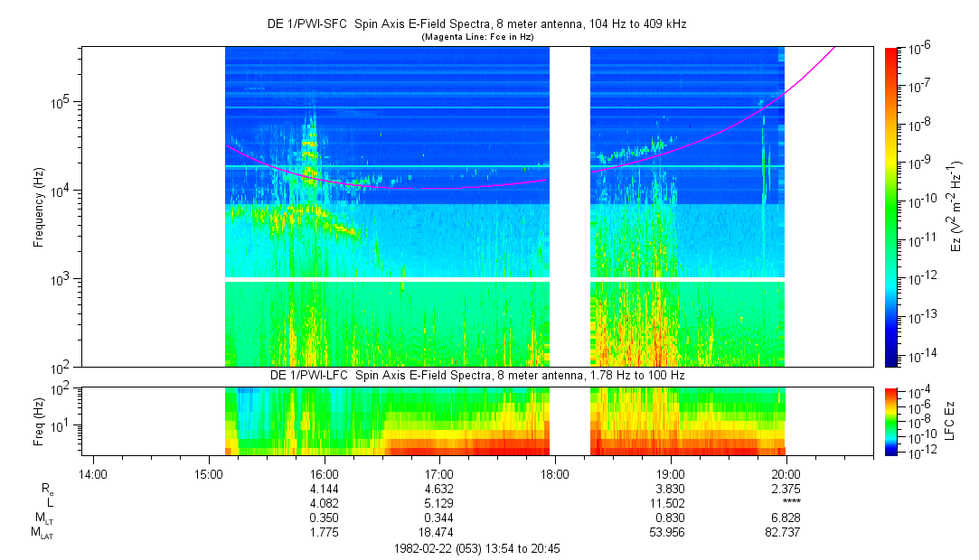Click the Frequency (Hz) axis label

tap(39, 208)
